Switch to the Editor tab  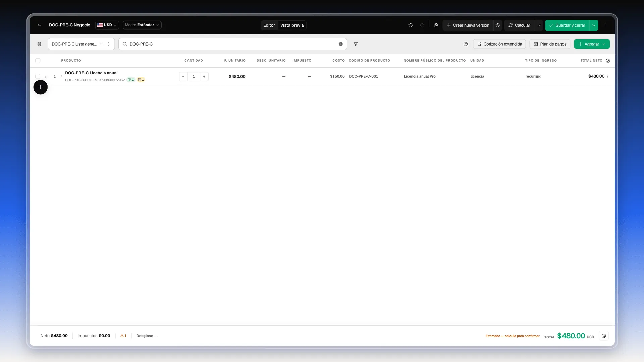(269, 25)
